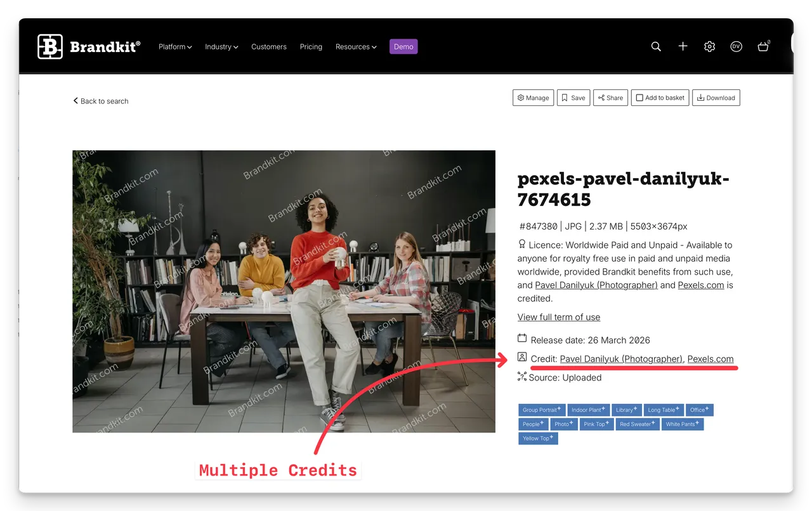View the shopping basket in the navbar
The height and width of the screenshot is (511, 812).
tap(763, 46)
